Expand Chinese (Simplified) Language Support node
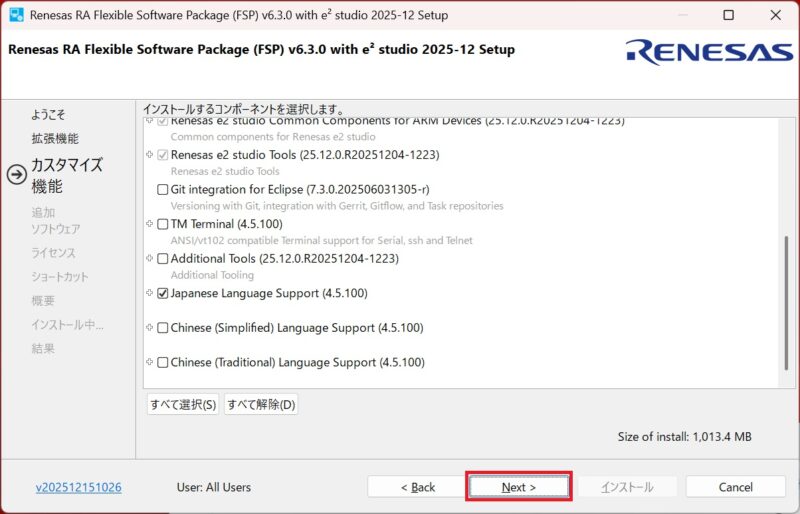The width and height of the screenshot is (800, 514). 149,327
